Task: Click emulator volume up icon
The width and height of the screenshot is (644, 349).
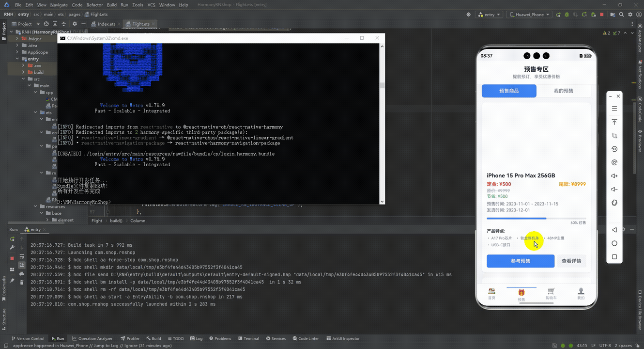Action: [x=614, y=176]
